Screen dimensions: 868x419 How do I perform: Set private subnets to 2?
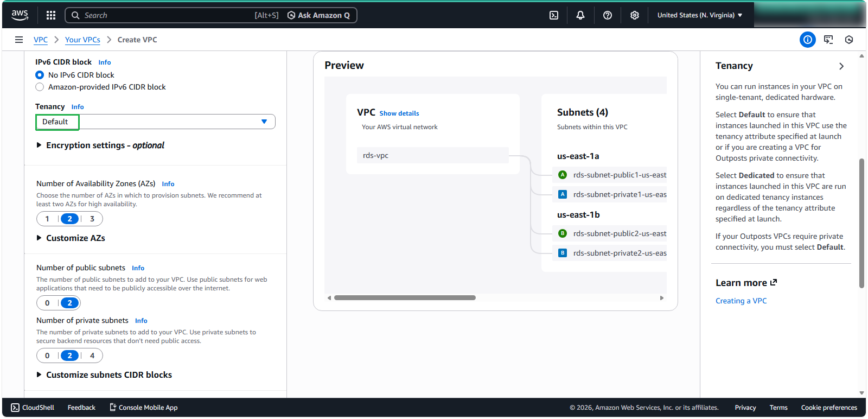point(69,355)
